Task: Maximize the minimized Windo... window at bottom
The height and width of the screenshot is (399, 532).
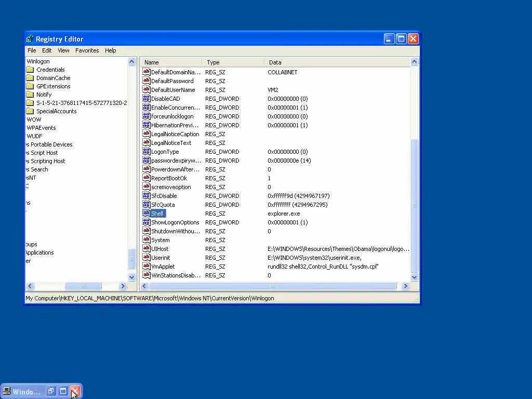Action: tap(63, 391)
